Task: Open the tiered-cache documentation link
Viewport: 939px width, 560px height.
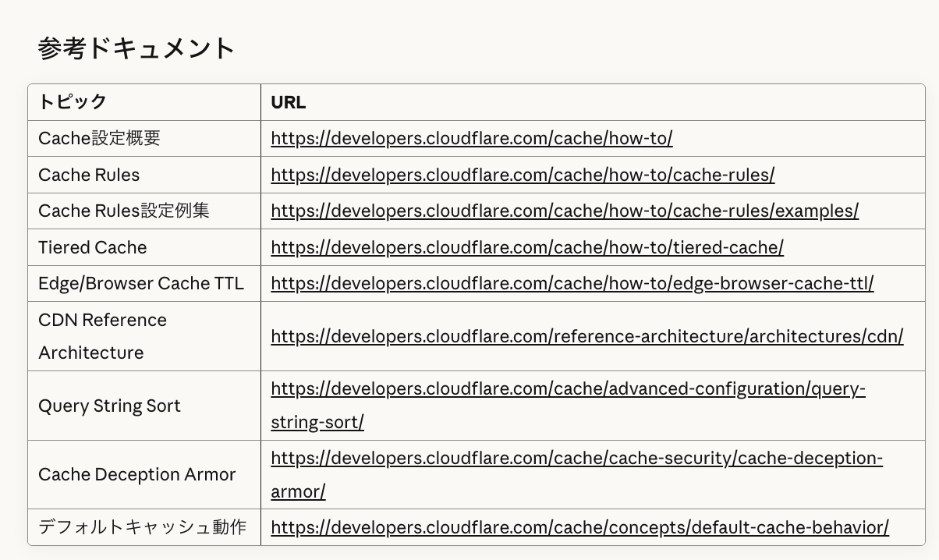Action: click(x=527, y=247)
